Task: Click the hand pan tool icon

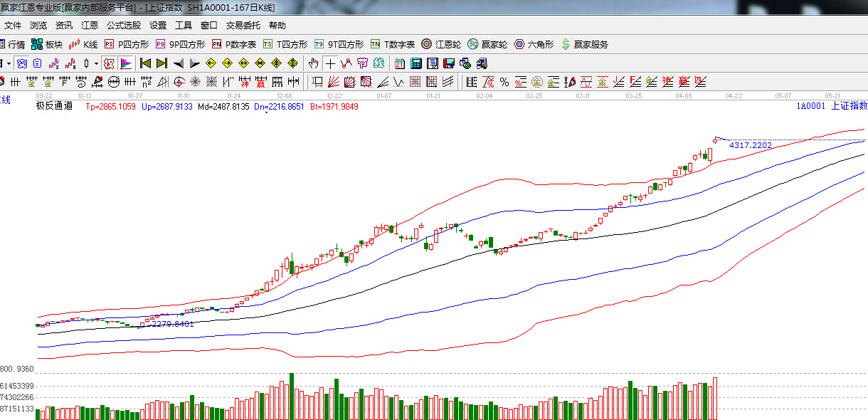Action: pyautogui.click(x=313, y=63)
